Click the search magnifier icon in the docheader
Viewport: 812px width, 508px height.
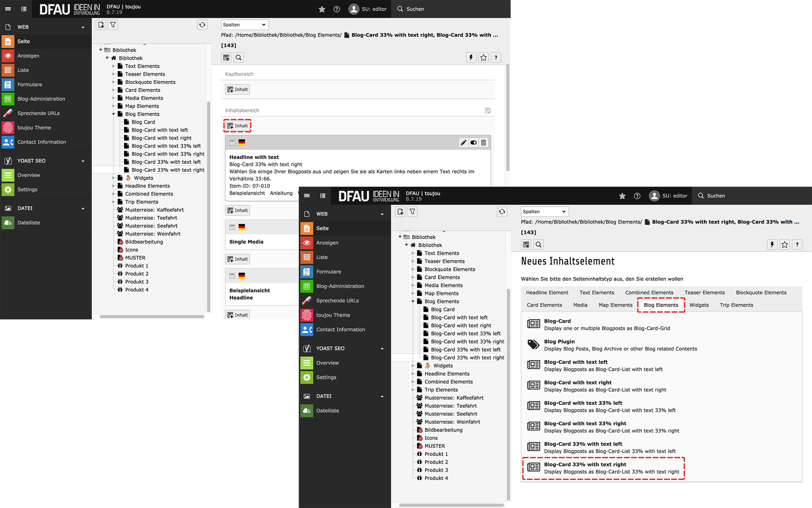pos(239,58)
